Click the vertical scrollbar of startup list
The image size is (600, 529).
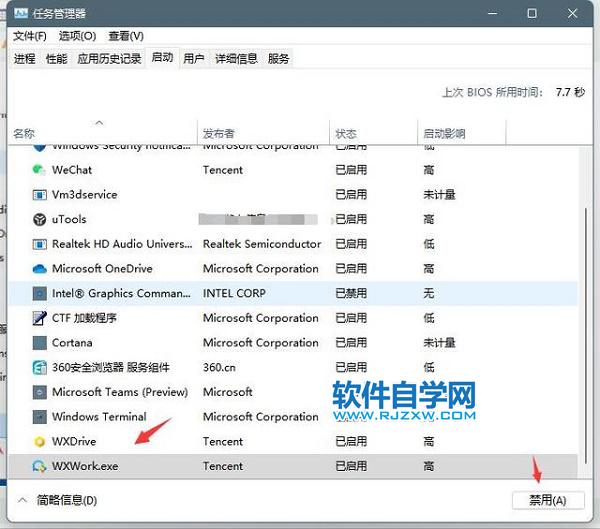(585, 337)
